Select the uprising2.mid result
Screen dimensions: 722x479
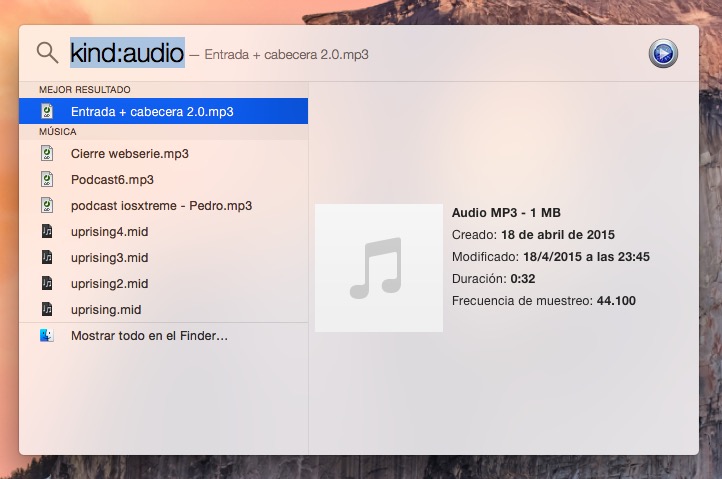click(163, 284)
